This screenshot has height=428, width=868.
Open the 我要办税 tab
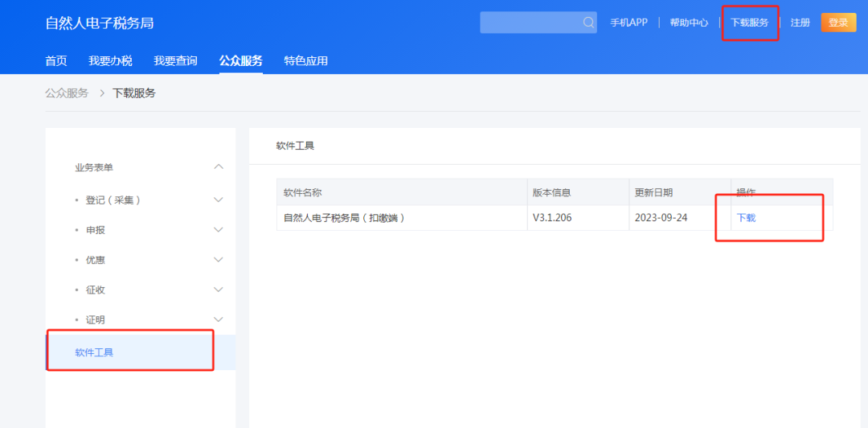[110, 61]
